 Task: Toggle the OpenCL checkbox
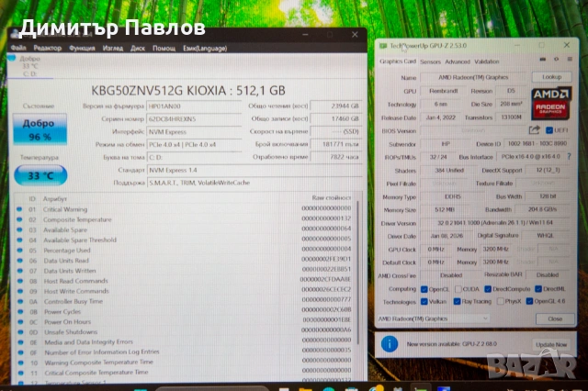tap(424, 289)
